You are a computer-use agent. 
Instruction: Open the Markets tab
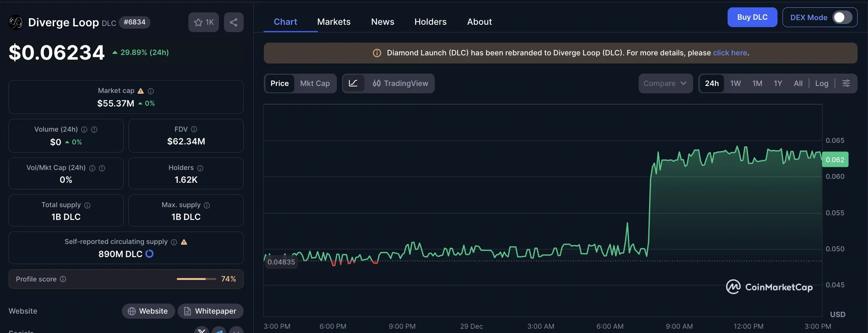click(x=334, y=22)
